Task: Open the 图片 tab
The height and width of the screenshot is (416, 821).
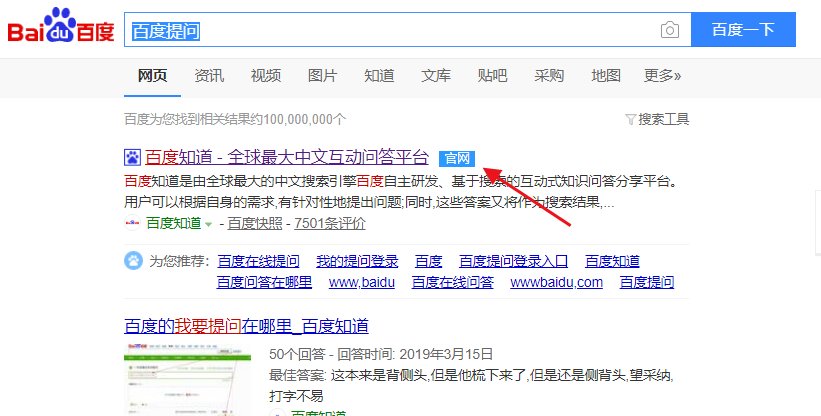Action: [323, 76]
